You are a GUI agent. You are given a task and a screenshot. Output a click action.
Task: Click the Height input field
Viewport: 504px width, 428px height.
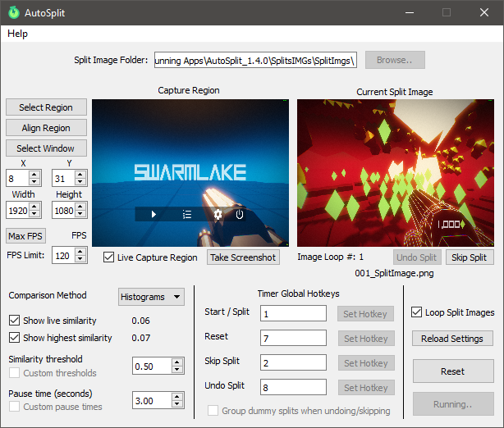[x=64, y=210]
